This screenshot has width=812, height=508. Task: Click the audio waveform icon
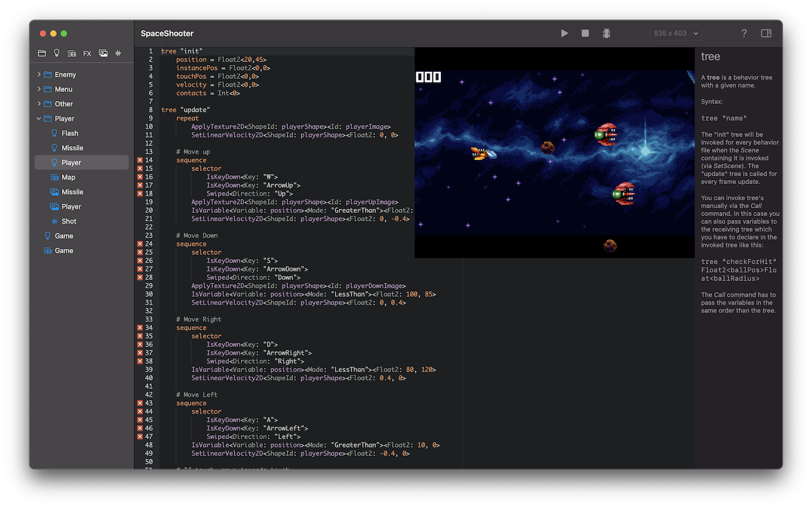click(x=118, y=53)
